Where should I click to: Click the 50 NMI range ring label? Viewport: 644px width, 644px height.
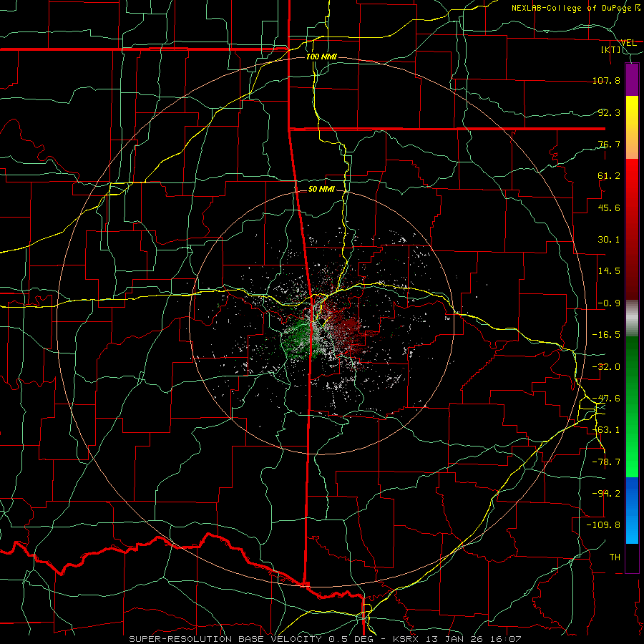(321, 189)
